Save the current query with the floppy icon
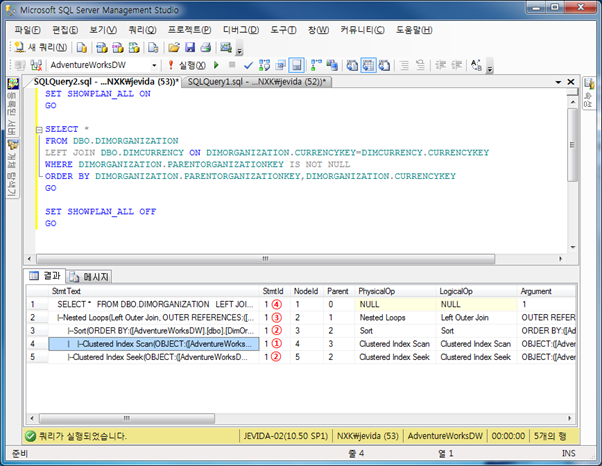The image size is (602, 466). click(x=190, y=47)
